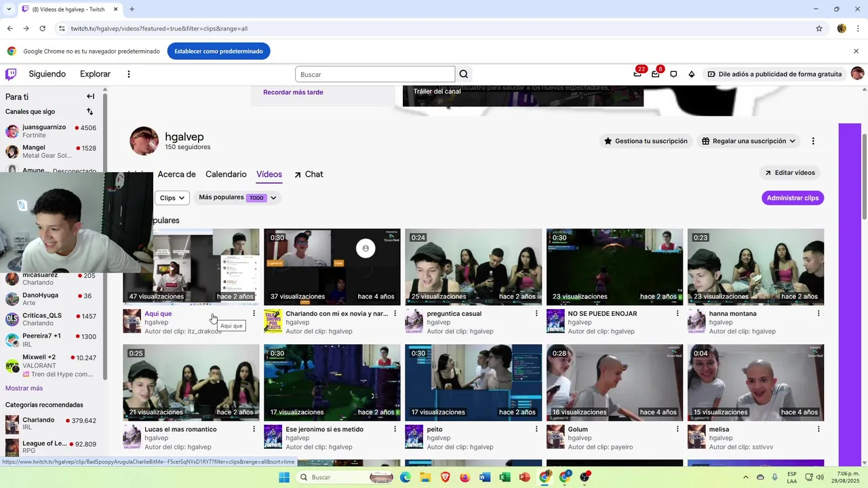Viewport: 868px width, 488px height.
Task: Click Dile adiós a publicidad button
Action: pos(774,74)
